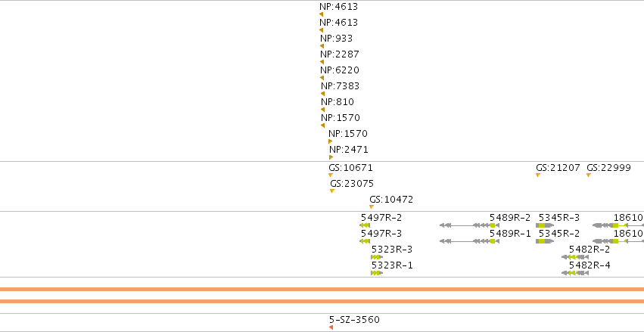644x332 pixels.
Task: Click the uppermost NP:4613 label
Action: pos(339,7)
